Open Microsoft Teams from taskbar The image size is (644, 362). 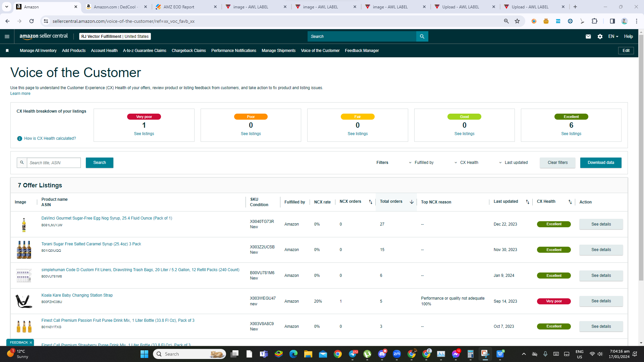point(264,354)
